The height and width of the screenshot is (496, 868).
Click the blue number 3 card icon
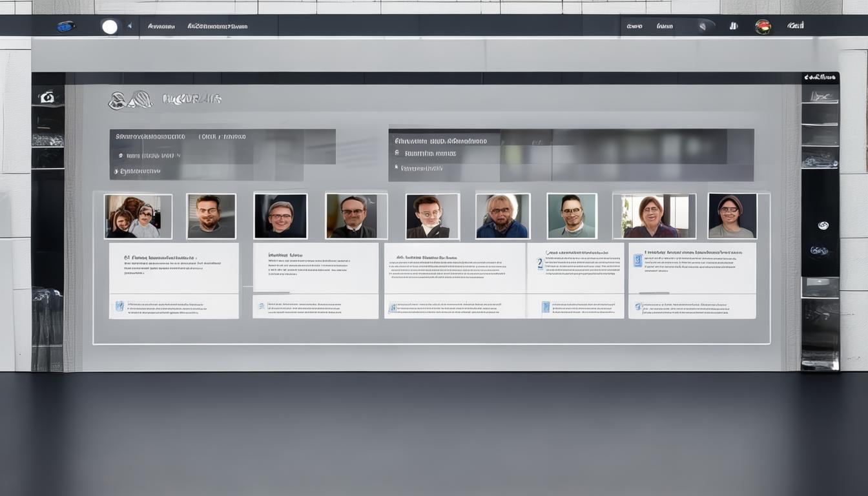637,260
